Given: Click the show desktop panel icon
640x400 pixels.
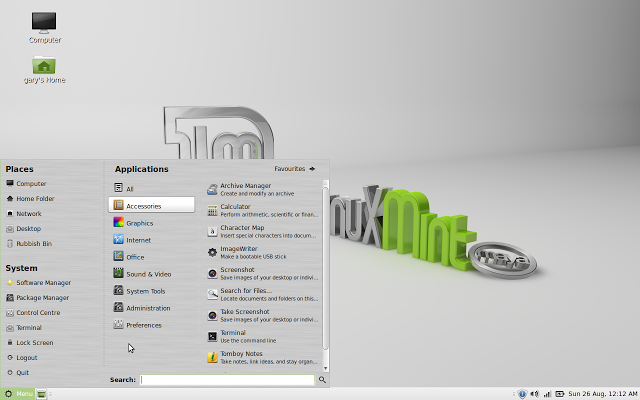Looking at the screenshot, I should click(41, 394).
